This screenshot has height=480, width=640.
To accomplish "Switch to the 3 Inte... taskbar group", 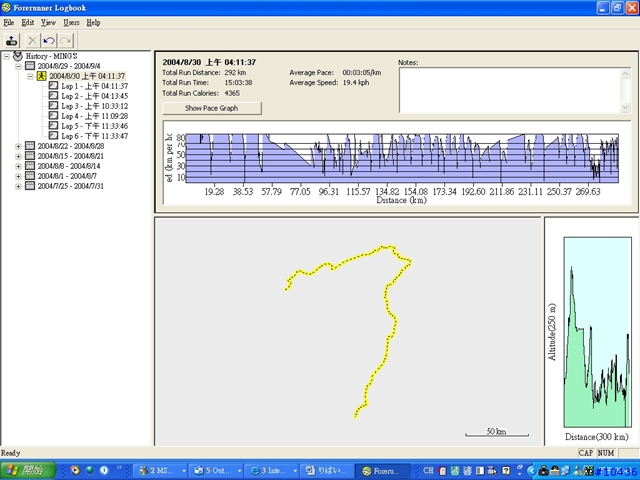I will pyautogui.click(x=272, y=471).
